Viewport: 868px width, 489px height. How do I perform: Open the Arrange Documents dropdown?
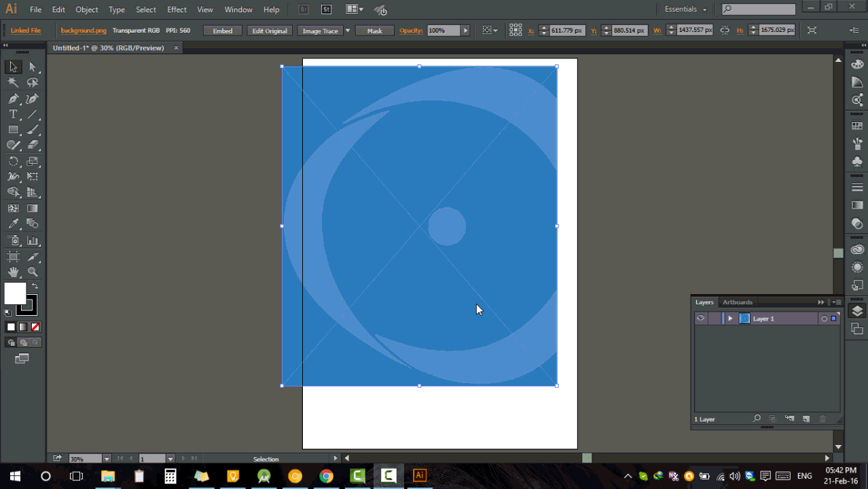[x=355, y=10]
